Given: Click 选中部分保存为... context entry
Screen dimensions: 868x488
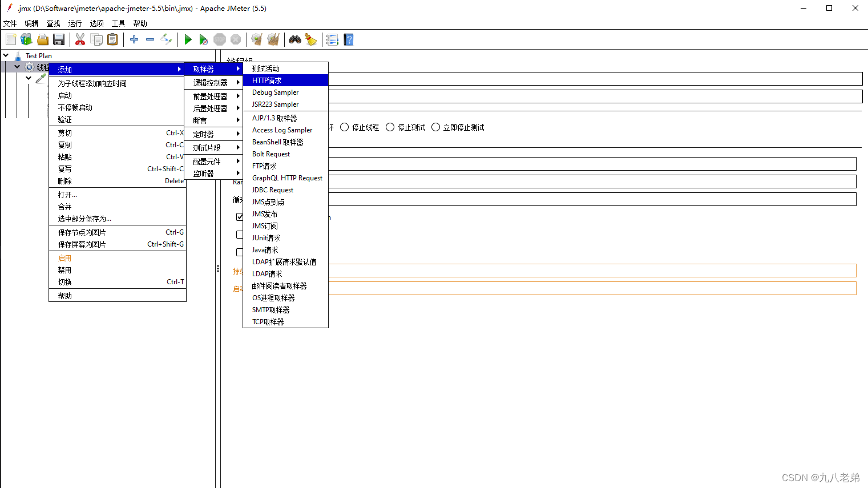Looking at the screenshot, I should click(x=118, y=219).
